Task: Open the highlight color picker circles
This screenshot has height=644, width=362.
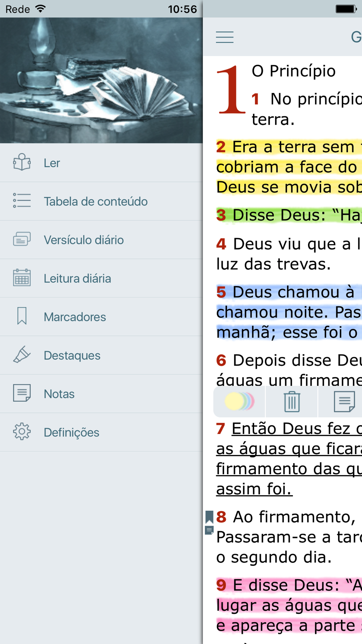Action: (240, 401)
